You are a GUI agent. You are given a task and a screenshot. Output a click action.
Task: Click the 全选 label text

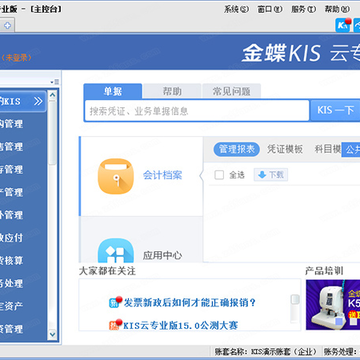237,175
